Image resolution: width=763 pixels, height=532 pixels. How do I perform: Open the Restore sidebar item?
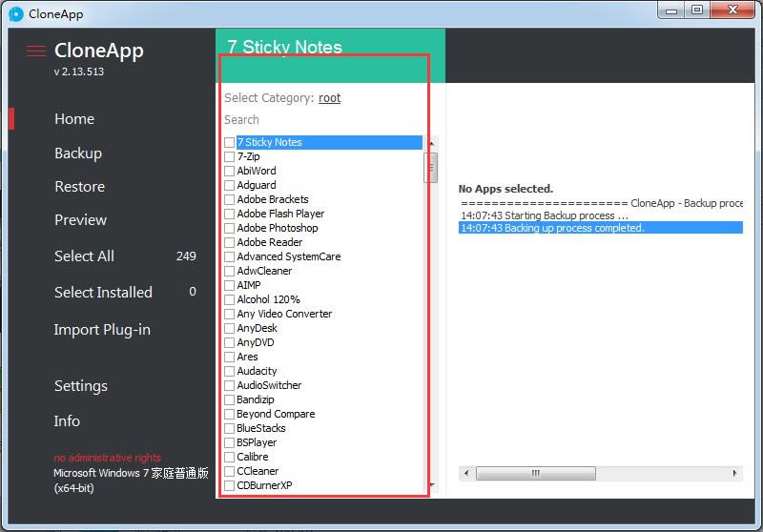coord(80,187)
